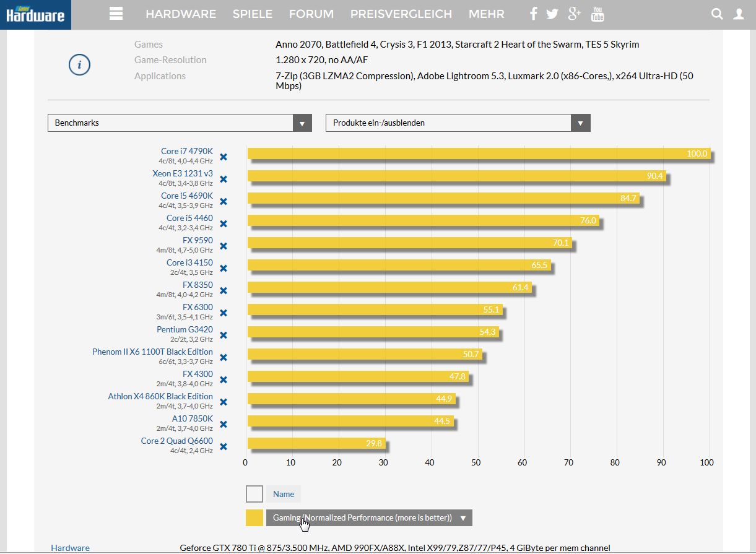The image size is (756, 554).
Task: Open Produkte ein-/ausblenden dropdown
Action: (x=458, y=123)
